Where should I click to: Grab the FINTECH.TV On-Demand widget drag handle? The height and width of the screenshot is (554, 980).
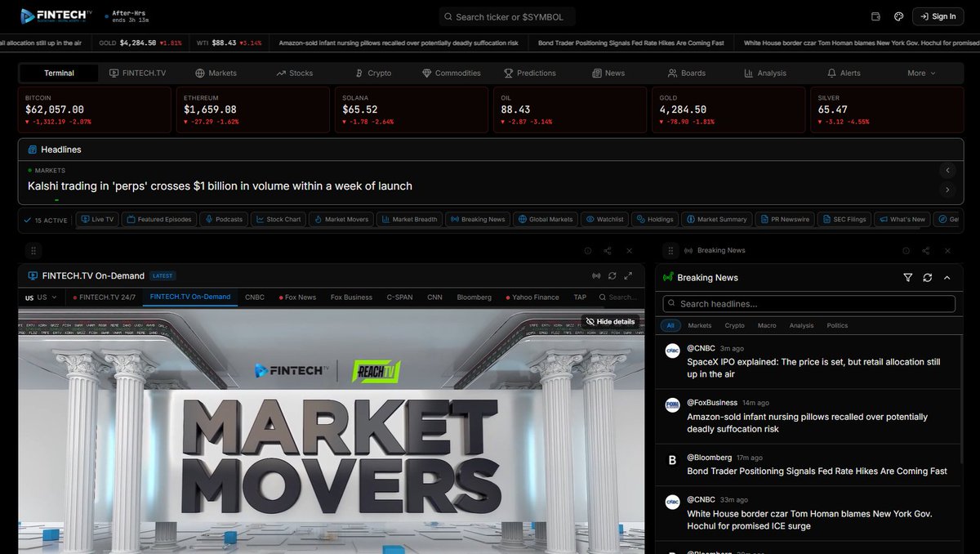[x=33, y=251]
